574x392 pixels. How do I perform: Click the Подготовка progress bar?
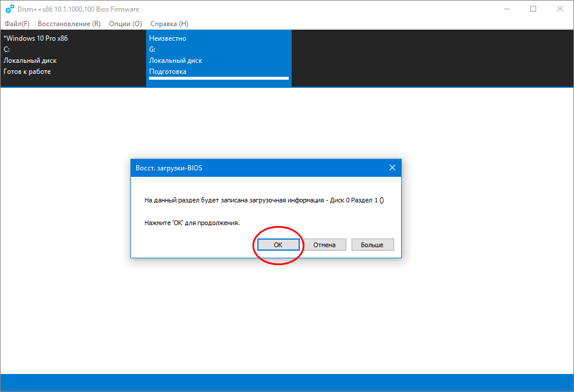pos(219,78)
